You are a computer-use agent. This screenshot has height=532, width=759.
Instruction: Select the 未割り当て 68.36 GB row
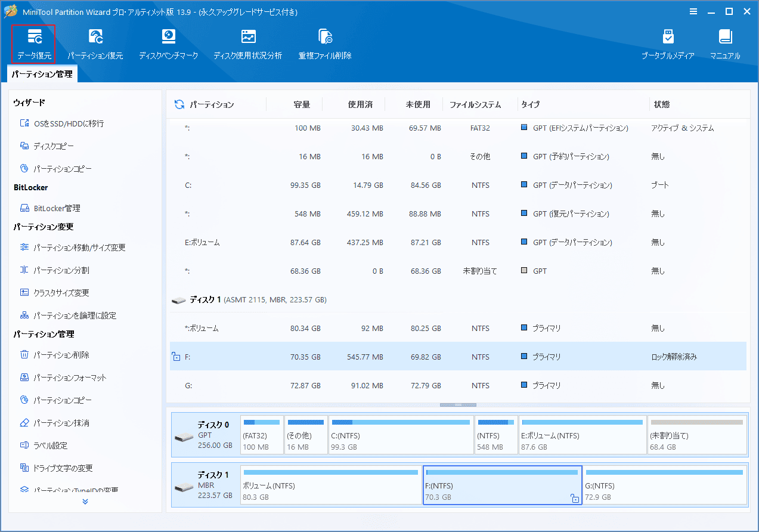point(458,271)
